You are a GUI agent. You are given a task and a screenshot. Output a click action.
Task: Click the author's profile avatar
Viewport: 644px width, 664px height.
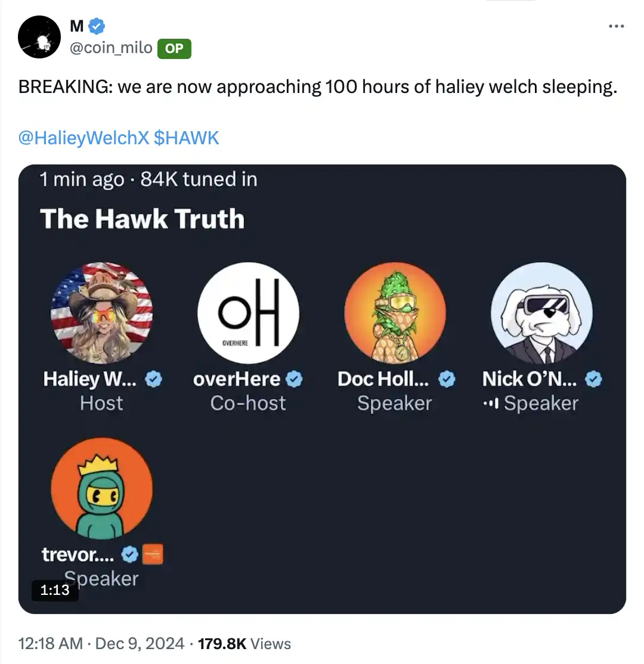tap(40, 37)
